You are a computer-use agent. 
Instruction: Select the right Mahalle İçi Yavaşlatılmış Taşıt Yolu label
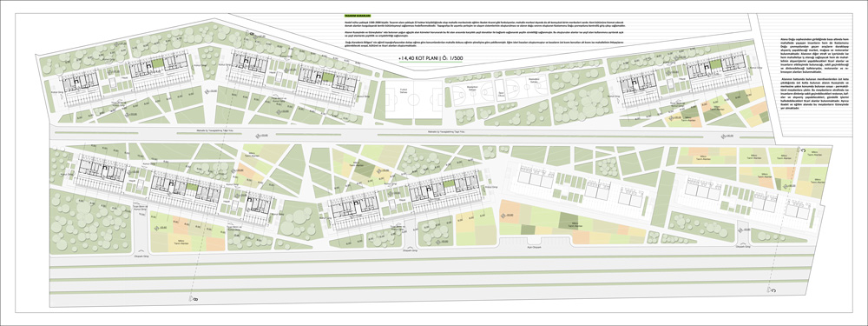[446, 132]
